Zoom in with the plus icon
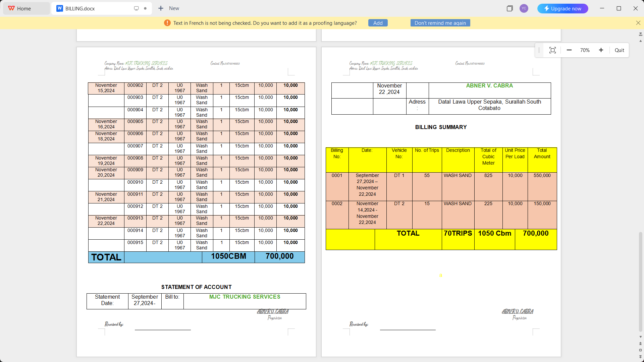This screenshot has width=644, height=362. pyautogui.click(x=601, y=50)
